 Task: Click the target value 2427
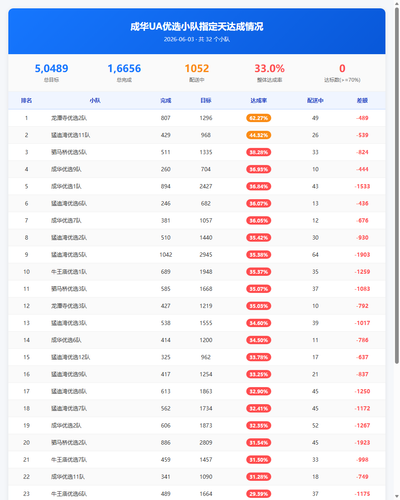[206, 186]
